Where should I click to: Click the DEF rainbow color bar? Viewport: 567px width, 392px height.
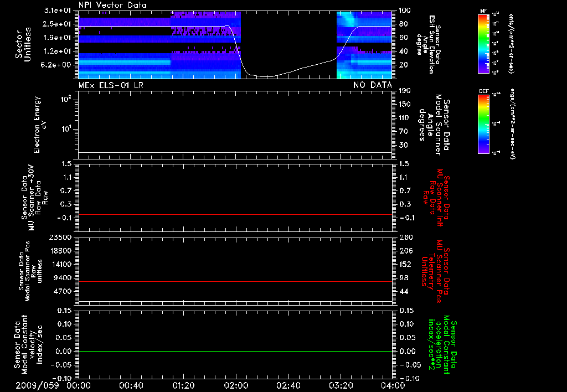click(x=483, y=124)
